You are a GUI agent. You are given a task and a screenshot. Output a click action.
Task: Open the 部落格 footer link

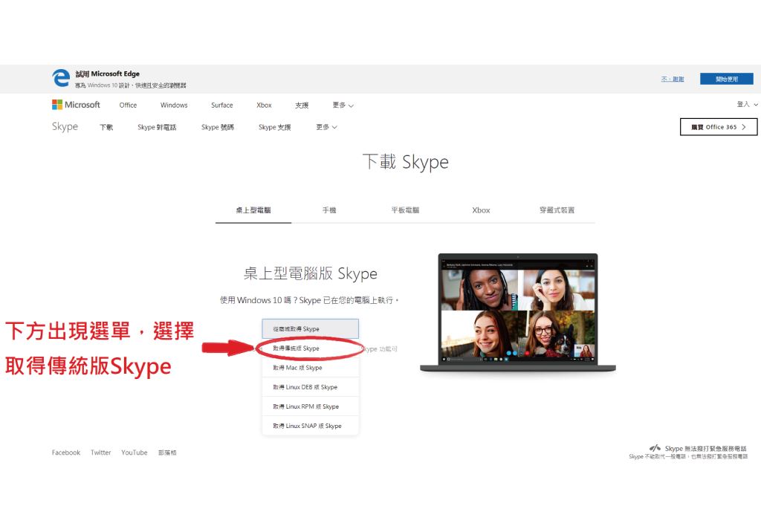(x=167, y=452)
